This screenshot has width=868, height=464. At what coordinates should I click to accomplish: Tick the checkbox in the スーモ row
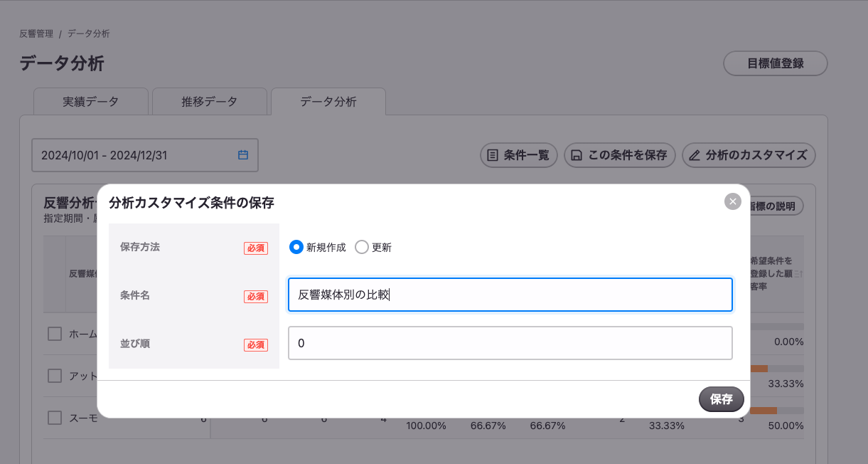click(x=55, y=418)
